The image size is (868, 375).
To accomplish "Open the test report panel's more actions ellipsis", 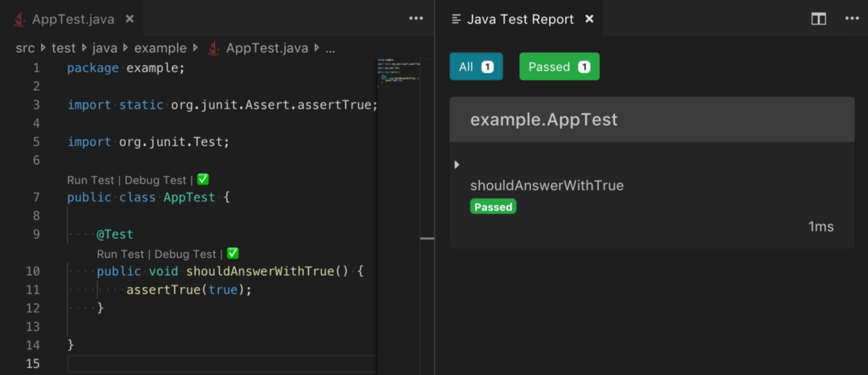I will click(x=851, y=19).
